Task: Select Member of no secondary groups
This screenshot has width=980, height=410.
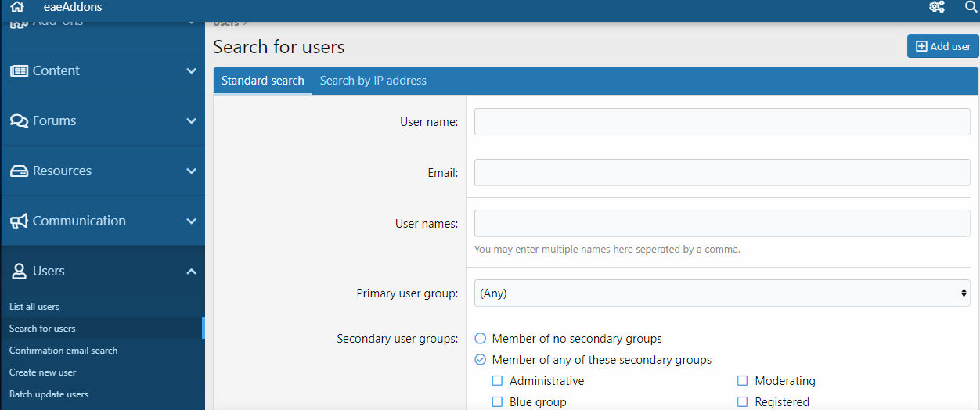Action: click(x=481, y=339)
